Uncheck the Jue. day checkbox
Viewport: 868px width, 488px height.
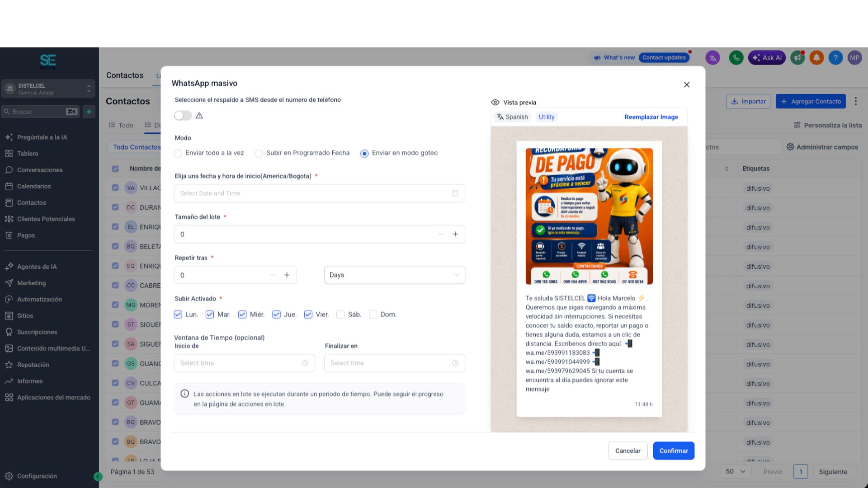[276, 314]
